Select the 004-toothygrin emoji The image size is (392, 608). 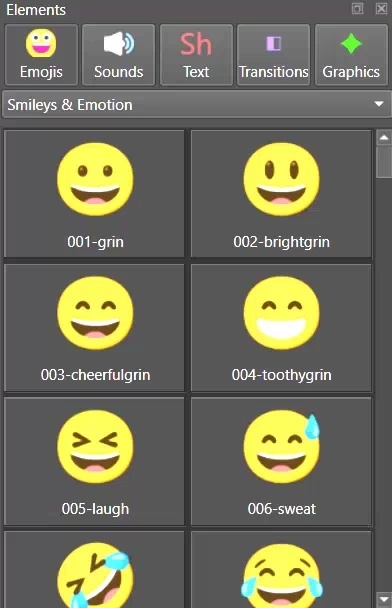coord(281,327)
